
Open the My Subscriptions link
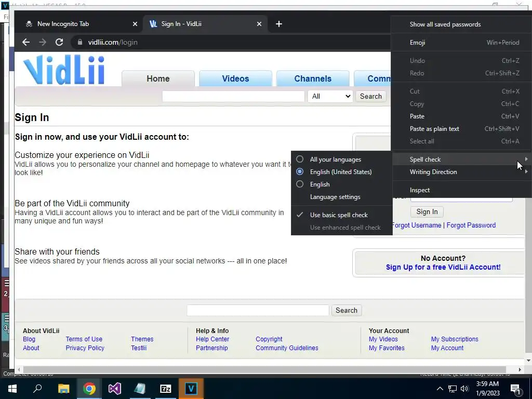[x=454, y=339]
